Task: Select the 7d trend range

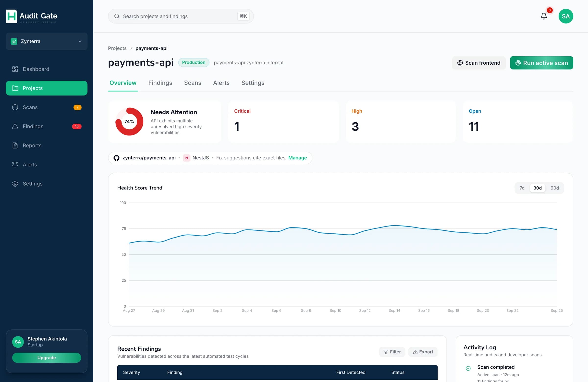Action: click(522, 188)
